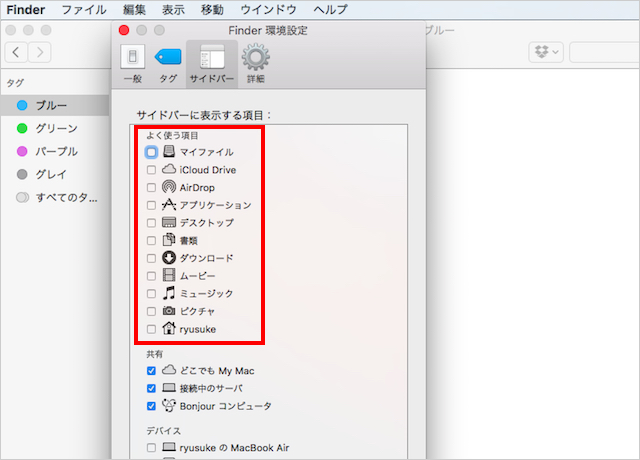
Task: Click the 接続中のサーバ monitor icon
Action: [169, 388]
